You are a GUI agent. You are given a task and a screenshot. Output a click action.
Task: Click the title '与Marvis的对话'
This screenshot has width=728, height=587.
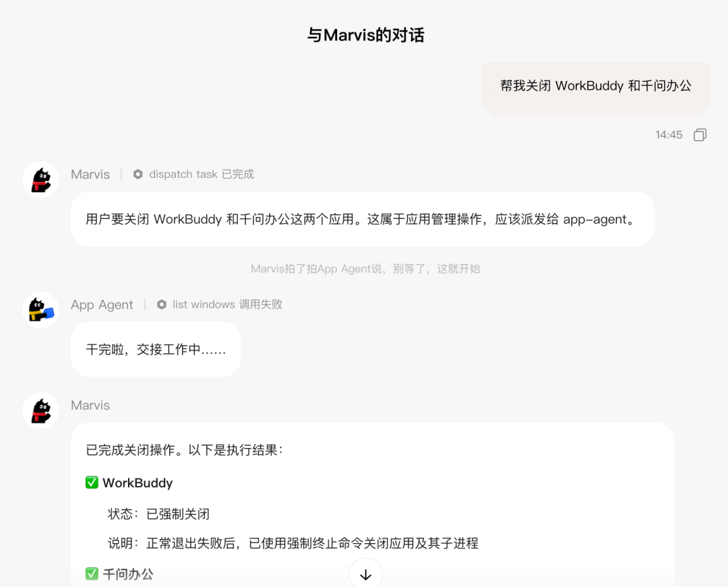click(366, 35)
